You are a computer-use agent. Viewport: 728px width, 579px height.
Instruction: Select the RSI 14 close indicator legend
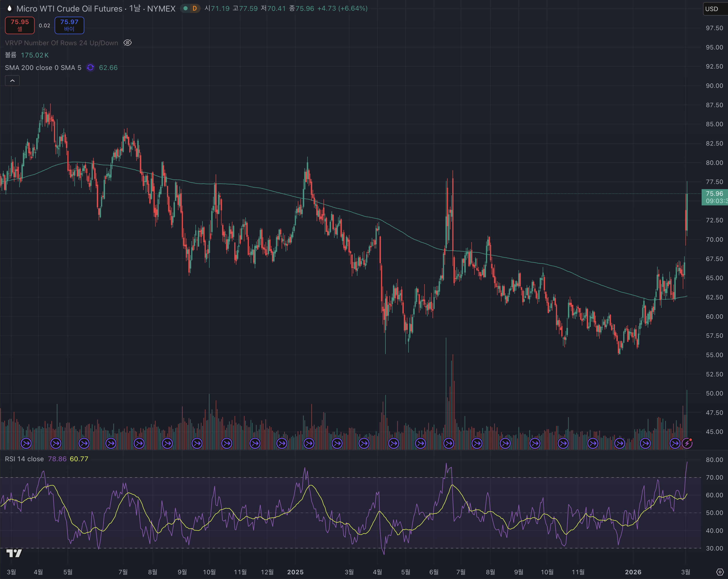click(24, 459)
